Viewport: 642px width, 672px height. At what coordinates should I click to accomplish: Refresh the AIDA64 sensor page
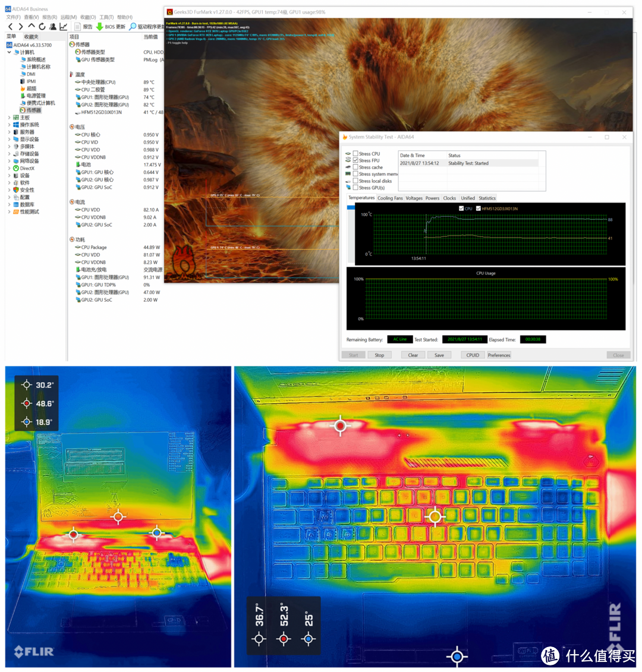[x=42, y=27]
